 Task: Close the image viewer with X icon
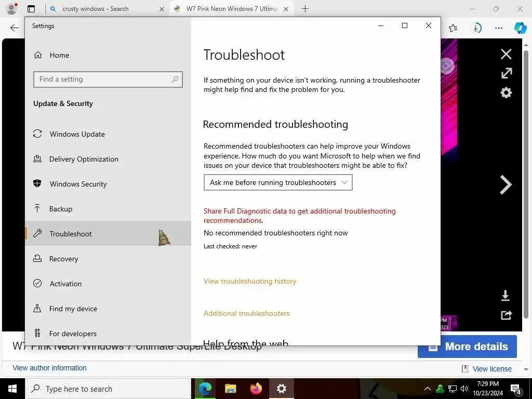tap(506, 54)
